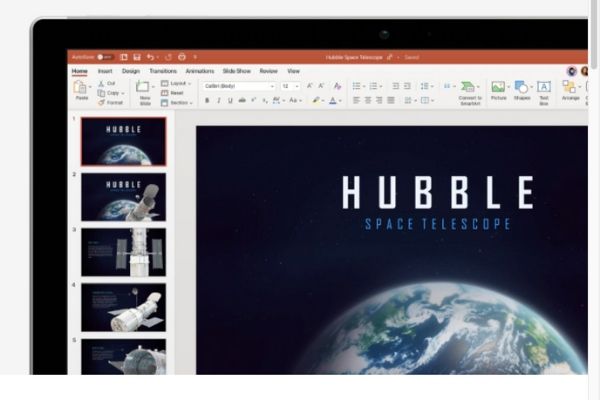Open the Slide Show tab
Viewport: 600px width, 400px height.
click(x=236, y=71)
